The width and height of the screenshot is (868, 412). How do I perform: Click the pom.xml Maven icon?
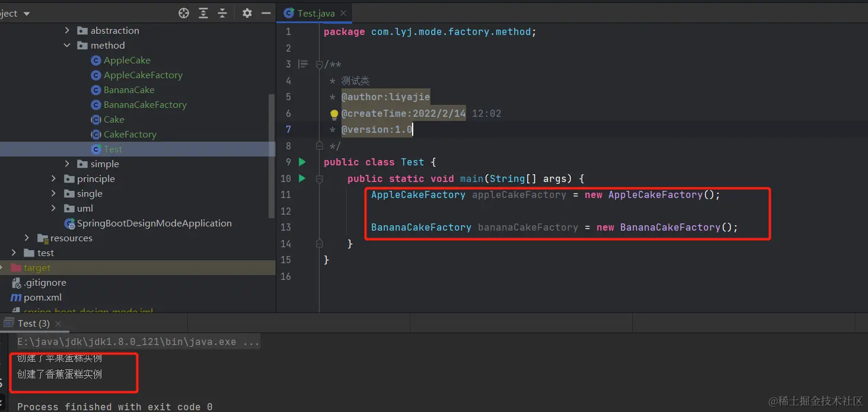coord(16,297)
